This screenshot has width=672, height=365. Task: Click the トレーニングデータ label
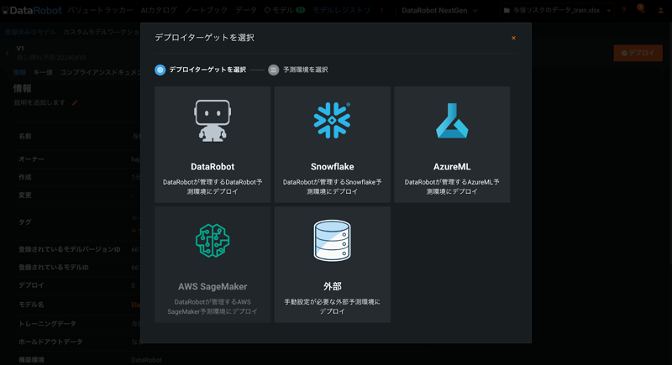[47, 324]
